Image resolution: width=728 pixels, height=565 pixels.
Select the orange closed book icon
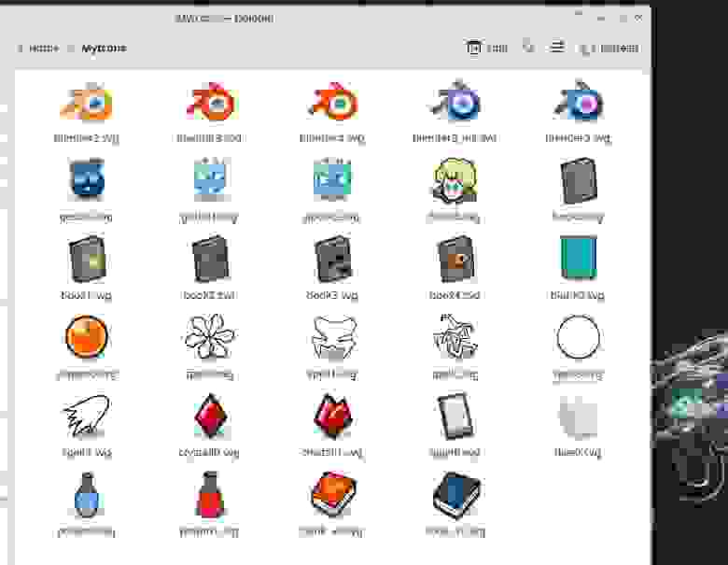(x=333, y=494)
